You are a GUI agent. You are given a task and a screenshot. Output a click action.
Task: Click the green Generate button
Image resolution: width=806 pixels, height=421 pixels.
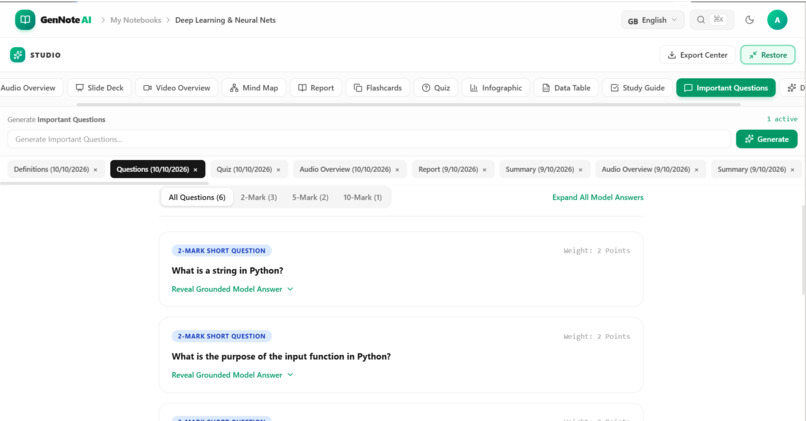[766, 139]
